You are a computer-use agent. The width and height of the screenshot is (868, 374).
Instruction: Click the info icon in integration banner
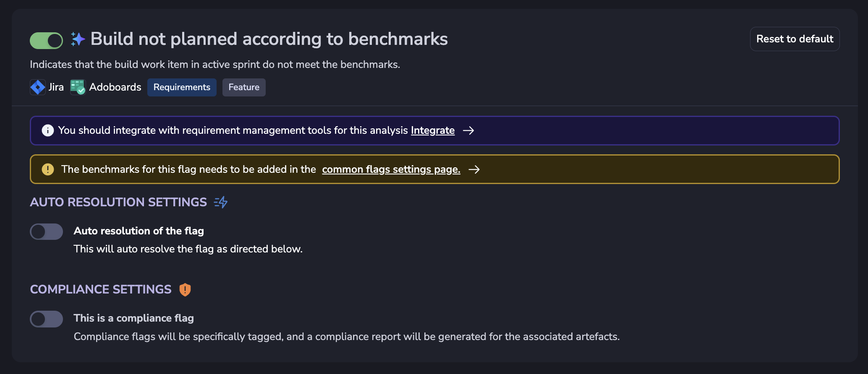pos(48,130)
